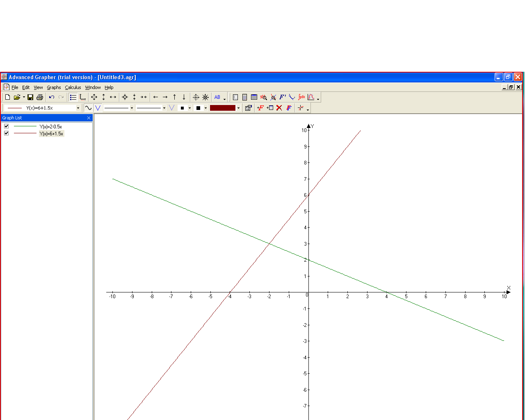The height and width of the screenshot is (420, 525).
Task: Toggle the graph list panel icon
Action: [x=73, y=97]
